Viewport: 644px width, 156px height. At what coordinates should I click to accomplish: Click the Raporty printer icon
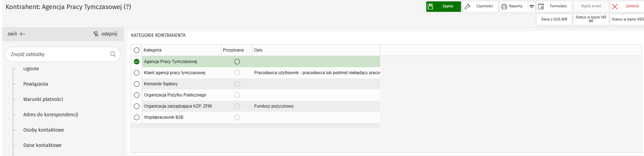coord(504,7)
